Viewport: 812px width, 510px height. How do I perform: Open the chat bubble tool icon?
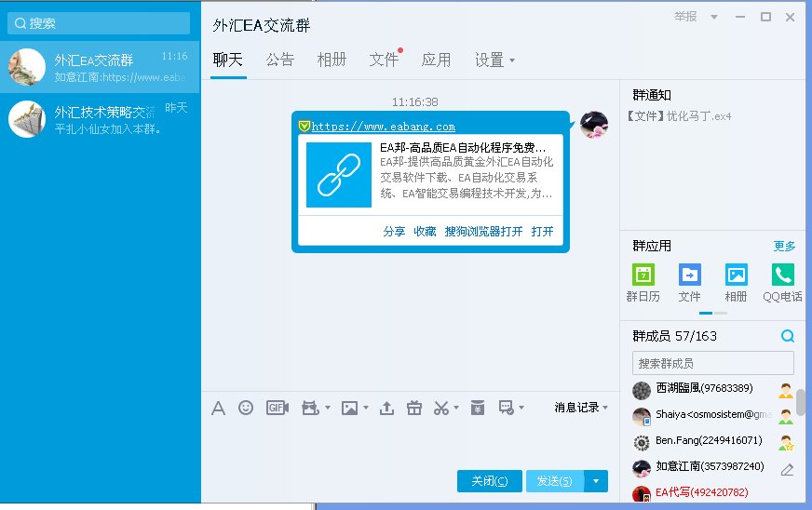[507, 408]
